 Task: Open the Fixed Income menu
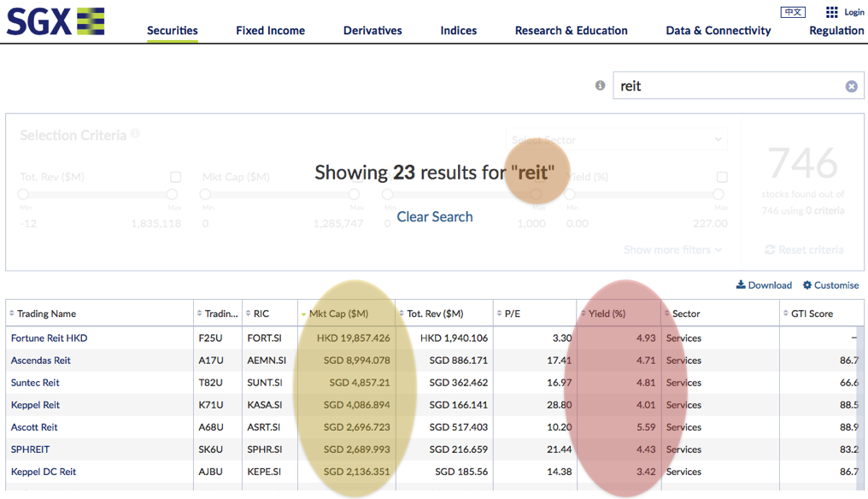pyautogui.click(x=270, y=31)
